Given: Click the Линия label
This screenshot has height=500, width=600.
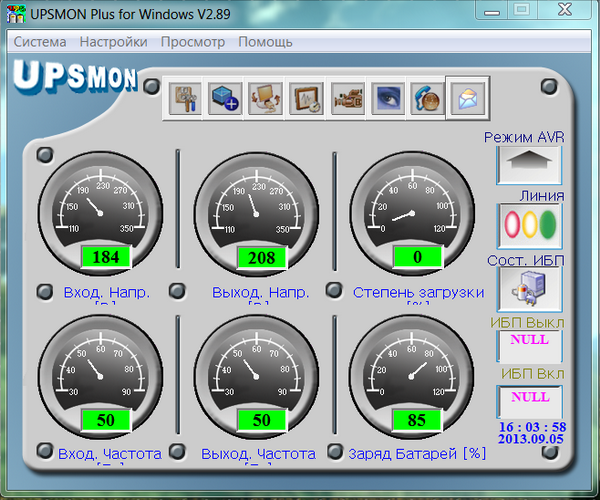Looking at the screenshot, I should click(x=541, y=196).
